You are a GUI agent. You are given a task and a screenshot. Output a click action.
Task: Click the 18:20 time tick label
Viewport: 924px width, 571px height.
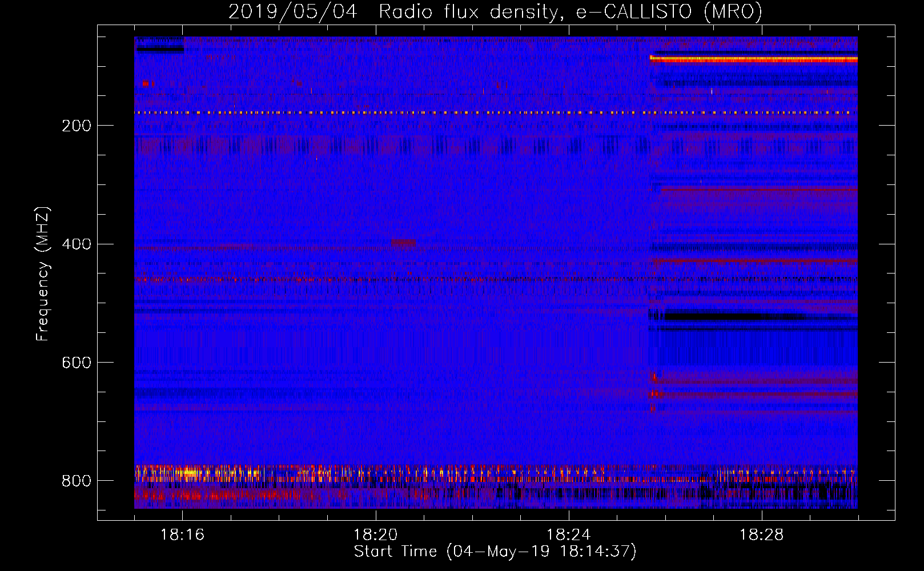[375, 535]
